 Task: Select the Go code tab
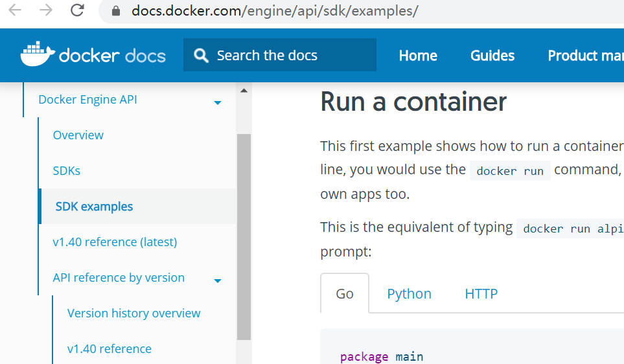coord(345,294)
